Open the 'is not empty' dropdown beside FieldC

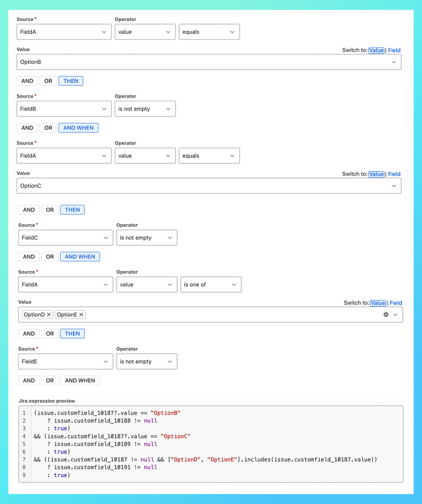coord(147,238)
